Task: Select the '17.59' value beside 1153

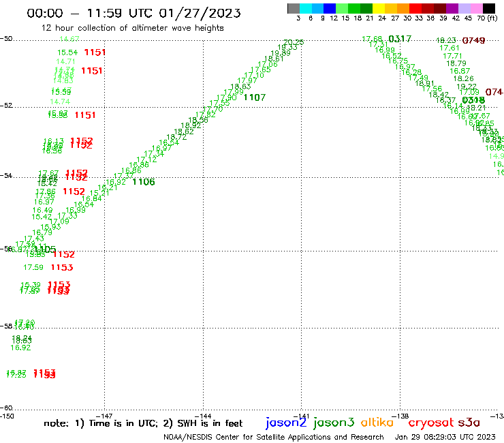Action: point(33,267)
